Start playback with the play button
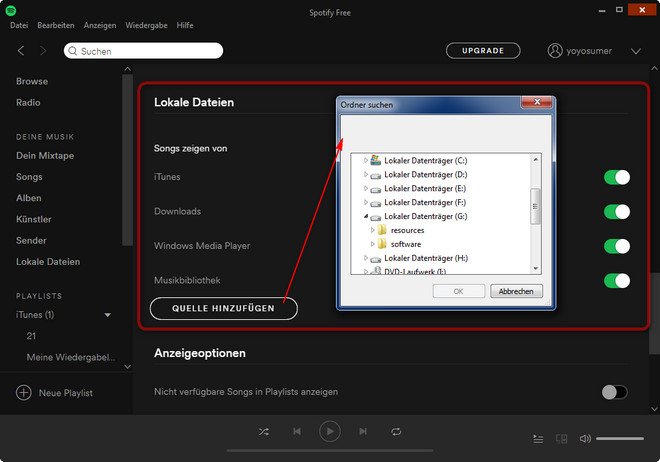Screen dimensions: 660x462 point(330,431)
